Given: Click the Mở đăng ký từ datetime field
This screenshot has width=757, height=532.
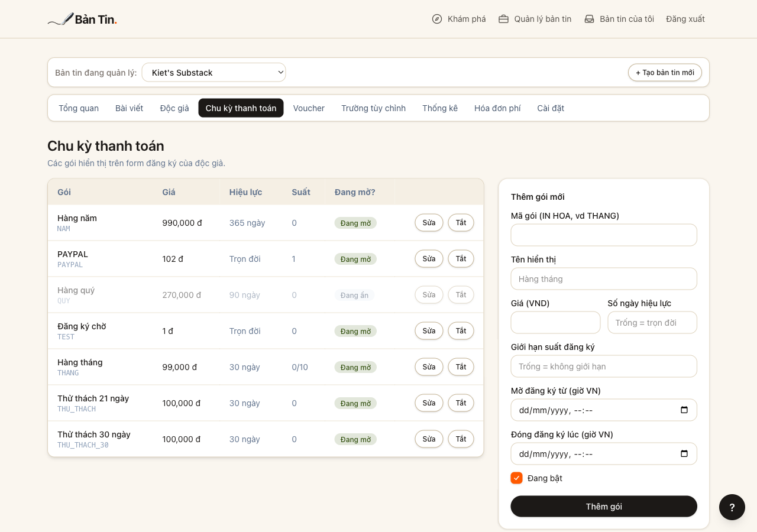Looking at the screenshot, I should (x=604, y=410).
